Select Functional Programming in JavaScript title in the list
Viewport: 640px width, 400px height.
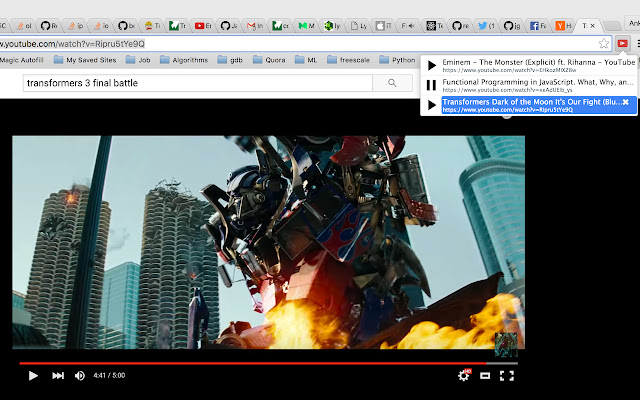(538, 82)
